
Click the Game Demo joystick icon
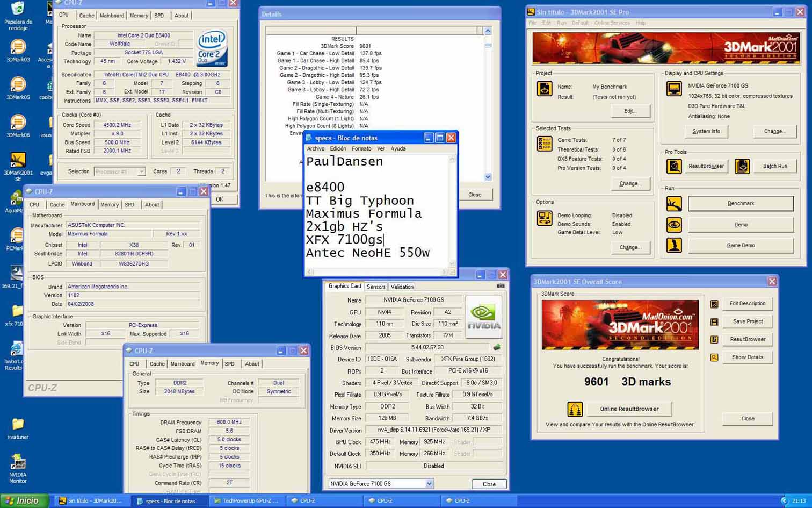(x=674, y=245)
